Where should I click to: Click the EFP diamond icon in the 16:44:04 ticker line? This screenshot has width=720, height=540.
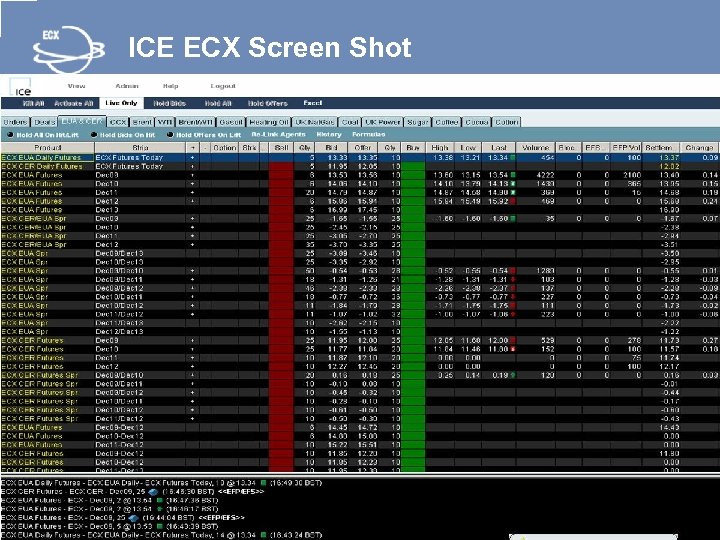point(134,518)
